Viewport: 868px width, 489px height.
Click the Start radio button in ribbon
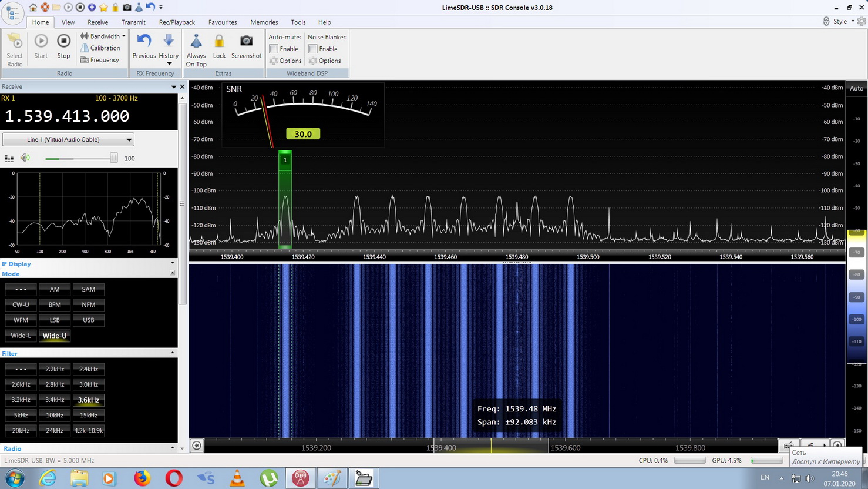pos(41,46)
